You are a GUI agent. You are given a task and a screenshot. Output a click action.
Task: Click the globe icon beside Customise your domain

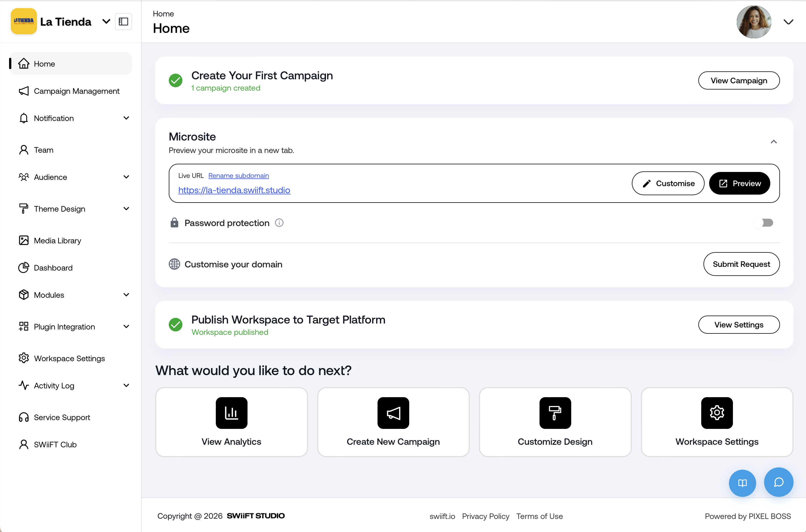(x=174, y=264)
